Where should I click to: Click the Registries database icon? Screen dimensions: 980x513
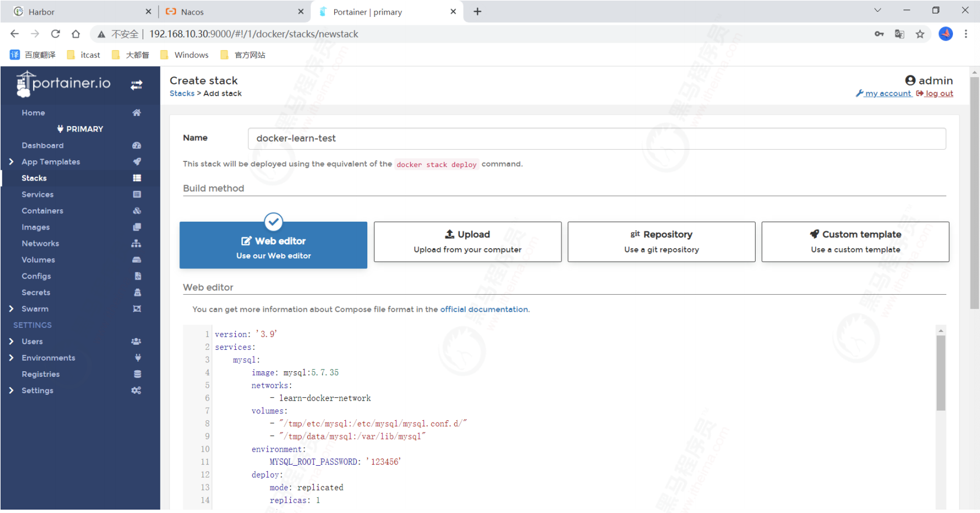tap(137, 373)
